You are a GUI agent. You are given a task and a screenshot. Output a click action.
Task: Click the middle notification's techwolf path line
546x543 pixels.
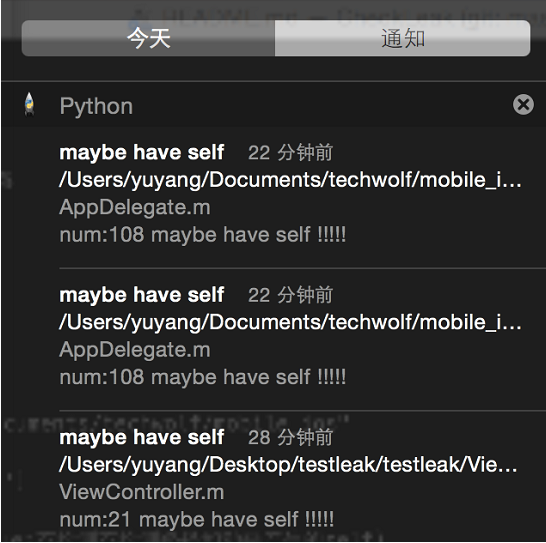[x=290, y=322]
